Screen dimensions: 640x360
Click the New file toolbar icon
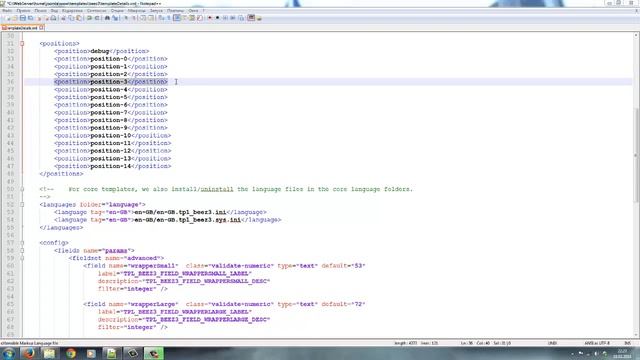click(x=8, y=18)
